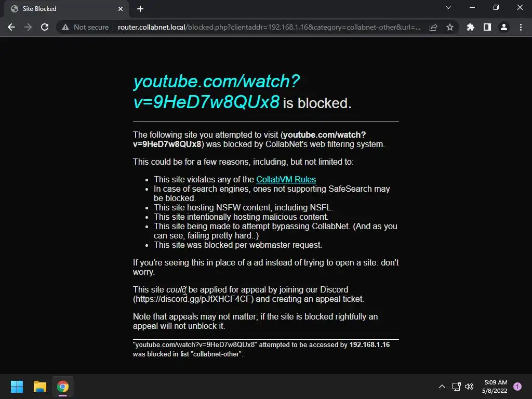Minimize the Chrome window

pos(472,7)
